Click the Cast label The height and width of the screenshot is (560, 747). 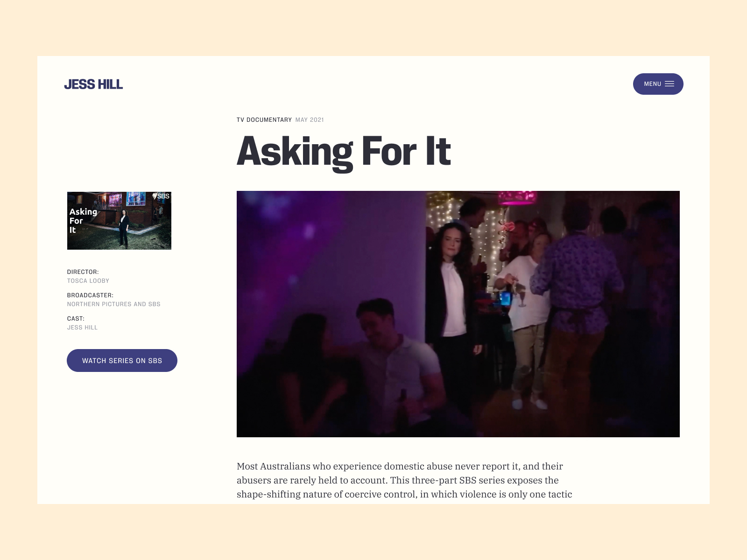76,318
